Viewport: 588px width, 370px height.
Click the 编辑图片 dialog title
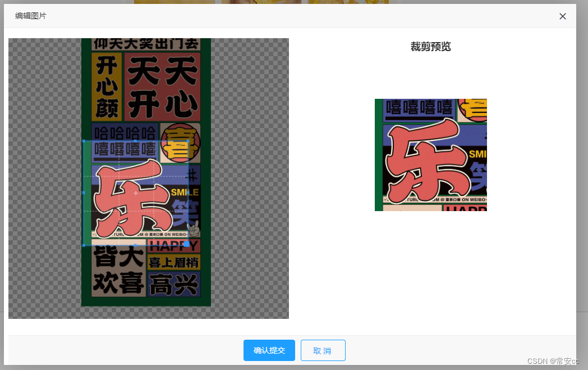click(31, 16)
